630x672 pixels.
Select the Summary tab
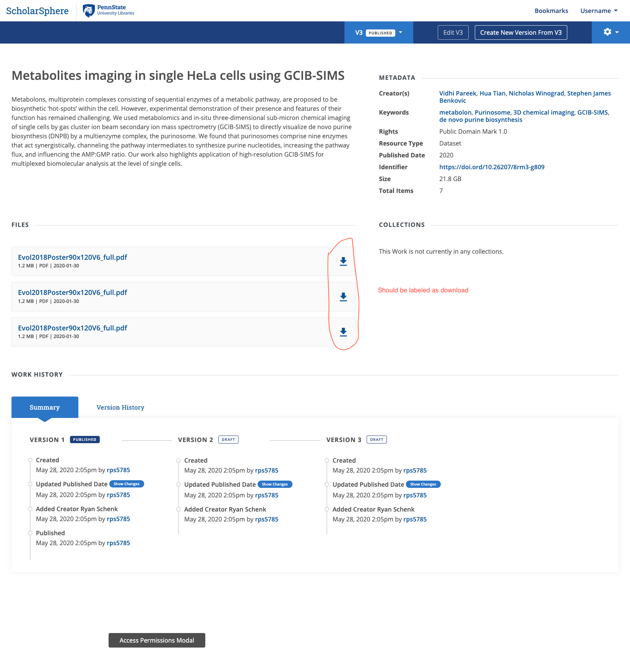[x=45, y=407]
